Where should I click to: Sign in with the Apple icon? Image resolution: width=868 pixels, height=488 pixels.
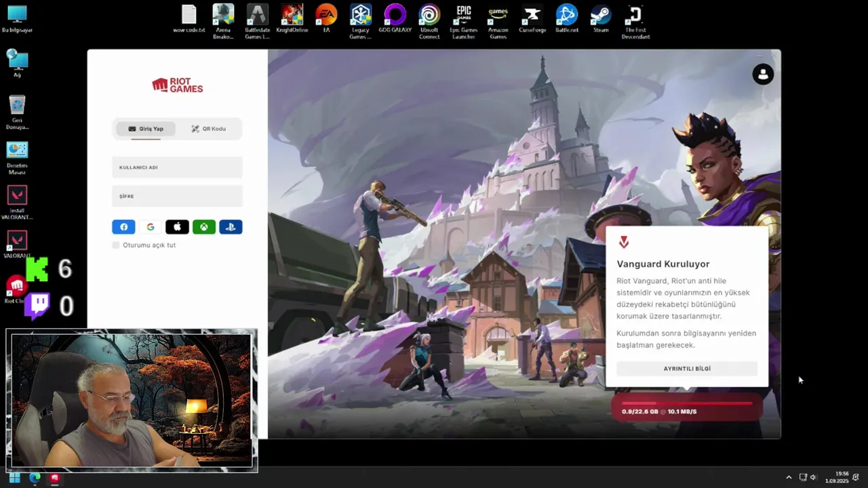click(x=177, y=227)
